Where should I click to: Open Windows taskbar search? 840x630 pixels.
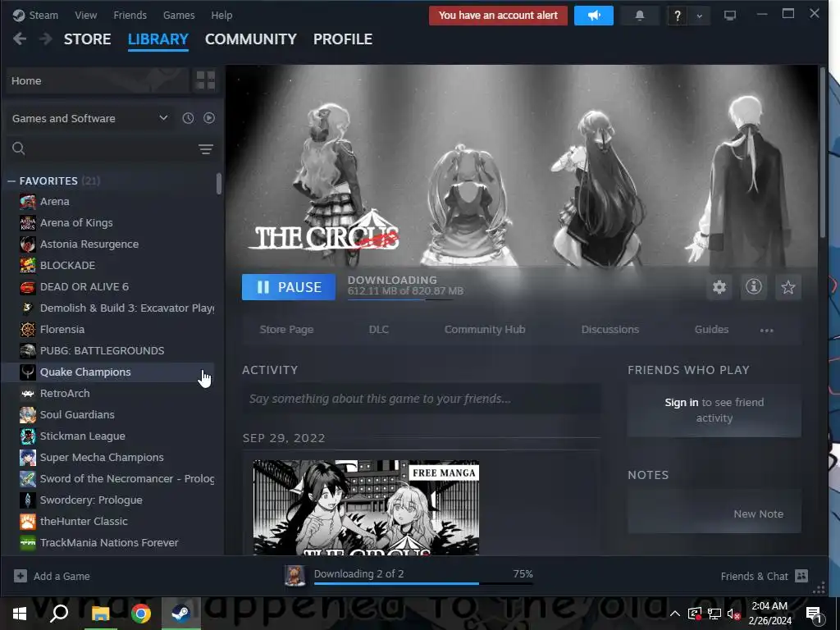coord(59,614)
